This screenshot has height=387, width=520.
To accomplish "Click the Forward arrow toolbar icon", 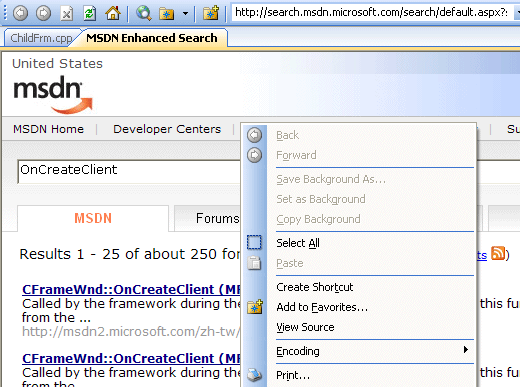I will pos(44,13).
